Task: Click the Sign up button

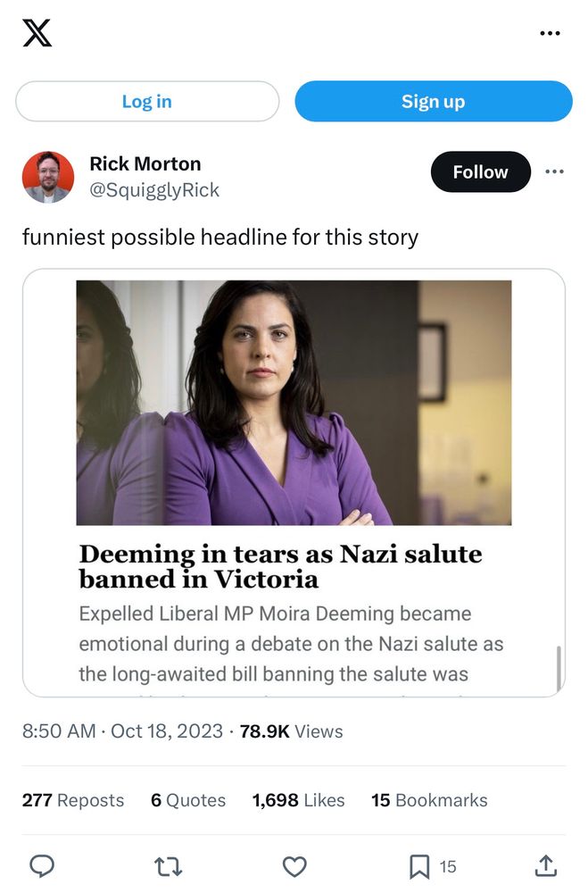Action: click(x=433, y=101)
